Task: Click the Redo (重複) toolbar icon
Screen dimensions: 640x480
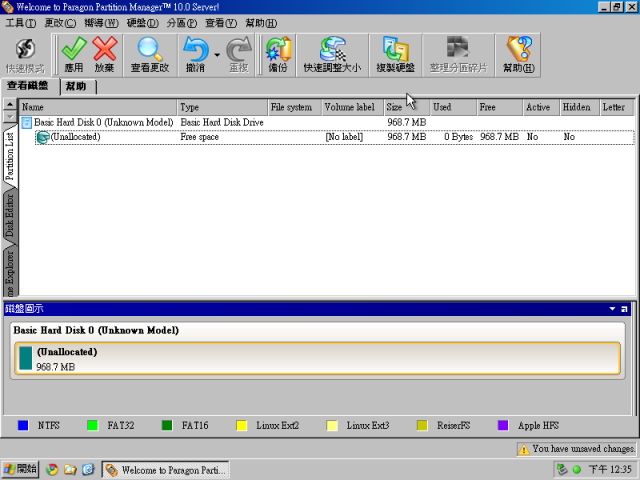Action: tap(239, 56)
